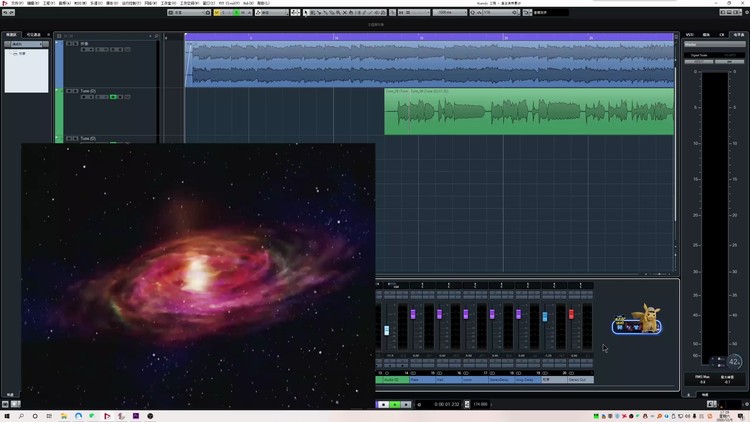Viewport: 750px width, 422px height.
Task: Toggle the green active button on Tune track
Action: [114, 97]
